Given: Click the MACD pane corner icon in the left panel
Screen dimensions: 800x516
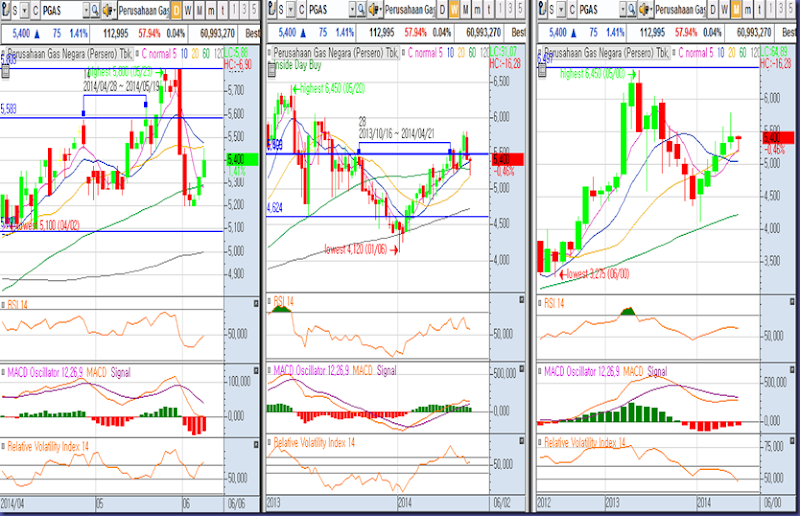Looking at the screenshot, I should (256, 371).
